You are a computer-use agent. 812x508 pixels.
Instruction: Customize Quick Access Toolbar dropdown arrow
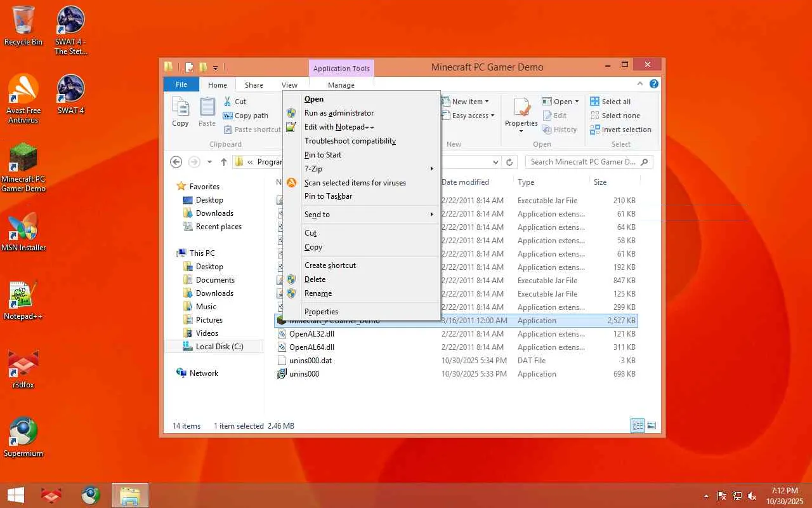coord(216,67)
